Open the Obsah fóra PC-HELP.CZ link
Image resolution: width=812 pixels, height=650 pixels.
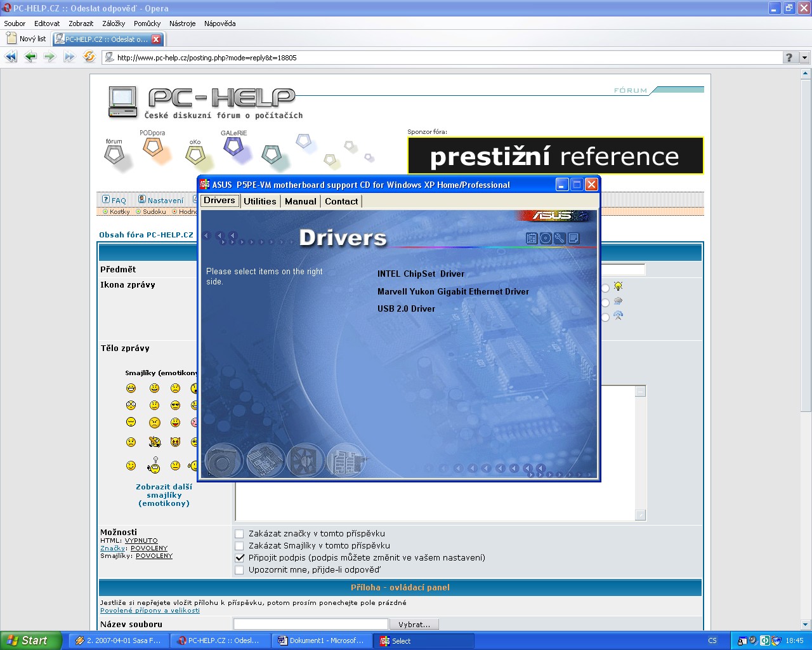coord(146,235)
